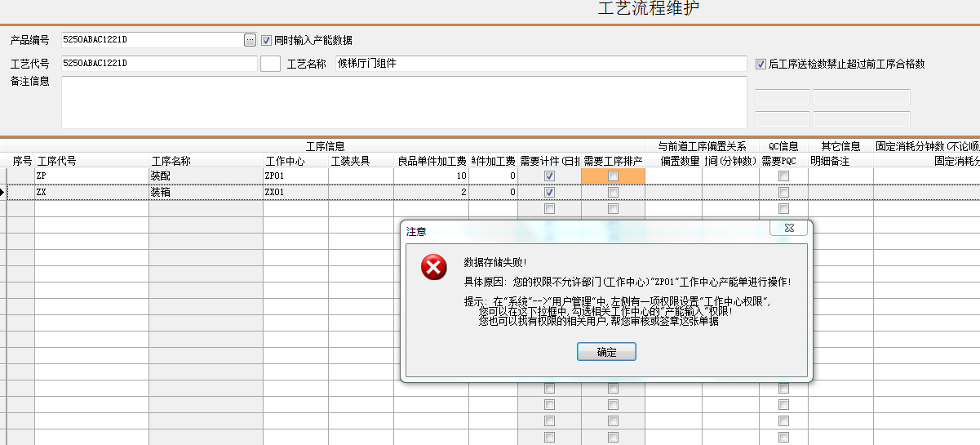980x445 pixels.
Task: Click the 工艺流程维护 window title
Action: tap(649, 9)
